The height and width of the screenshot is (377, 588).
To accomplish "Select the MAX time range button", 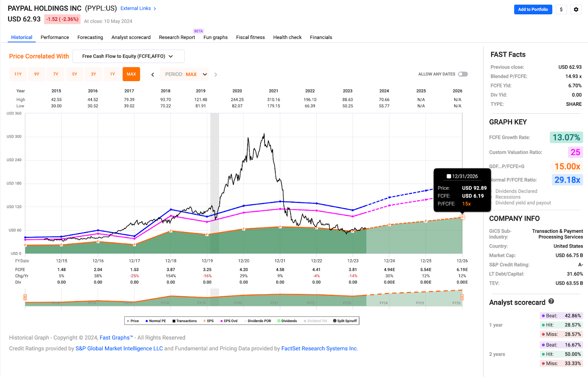I will pyautogui.click(x=131, y=74).
